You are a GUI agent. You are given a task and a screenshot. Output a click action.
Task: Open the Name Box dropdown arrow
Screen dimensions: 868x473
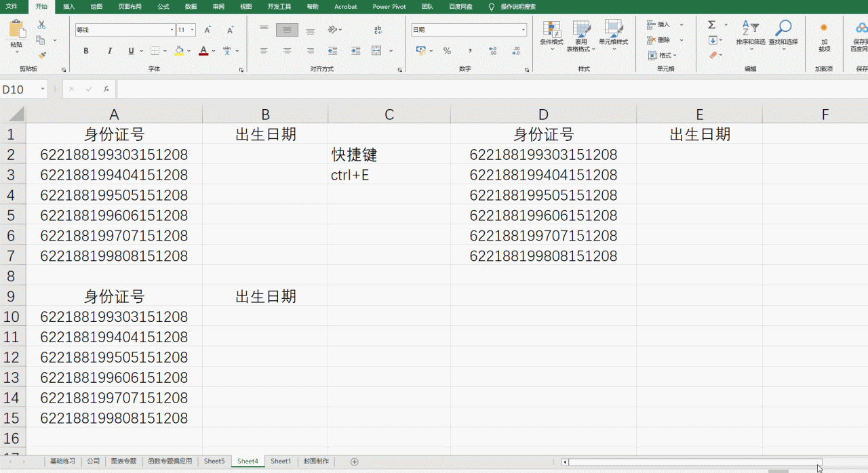[x=43, y=89]
